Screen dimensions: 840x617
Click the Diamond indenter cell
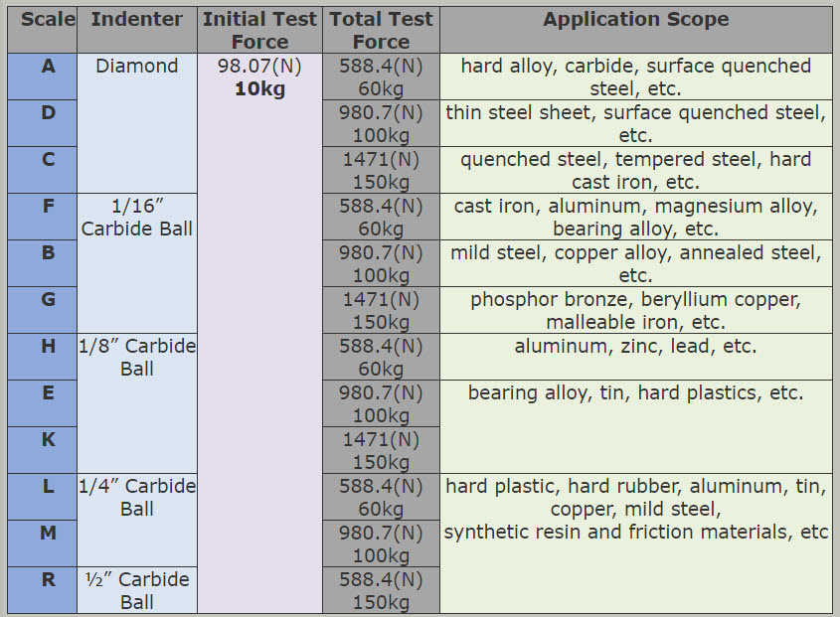(137, 123)
